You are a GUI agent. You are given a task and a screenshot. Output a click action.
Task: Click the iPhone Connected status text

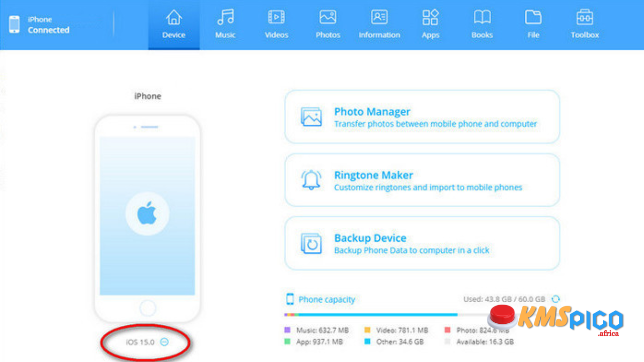click(48, 25)
